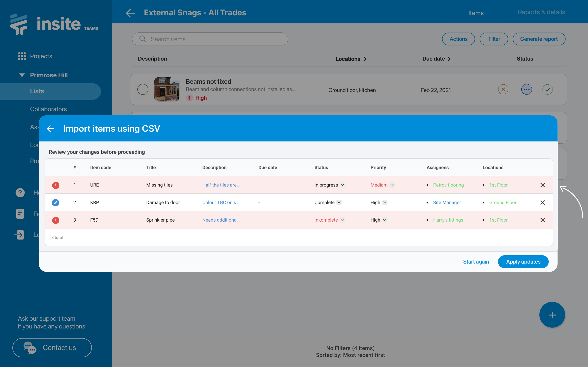Screen dimensions: 588x367
Task: Click back arrow beside External Snags title
Action: [x=130, y=13]
